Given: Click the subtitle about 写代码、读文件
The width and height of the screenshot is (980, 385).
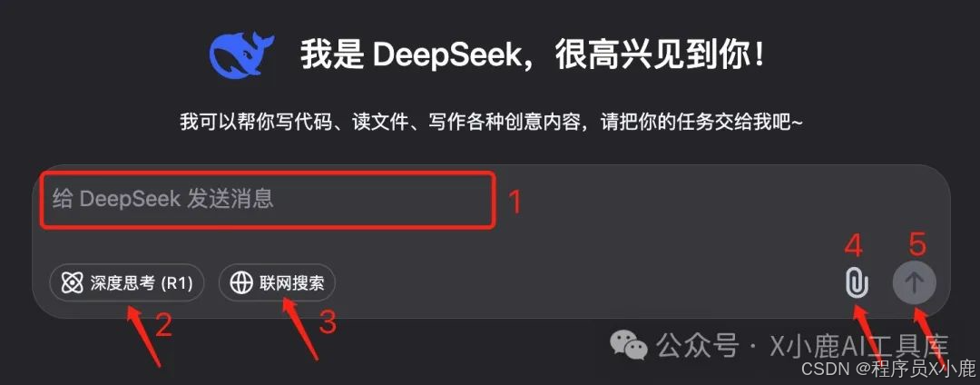Looking at the screenshot, I should pyautogui.click(x=491, y=122).
